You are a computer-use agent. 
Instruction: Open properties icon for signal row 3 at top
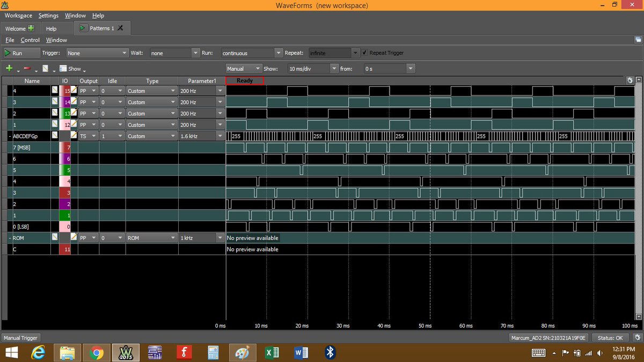click(x=55, y=102)
